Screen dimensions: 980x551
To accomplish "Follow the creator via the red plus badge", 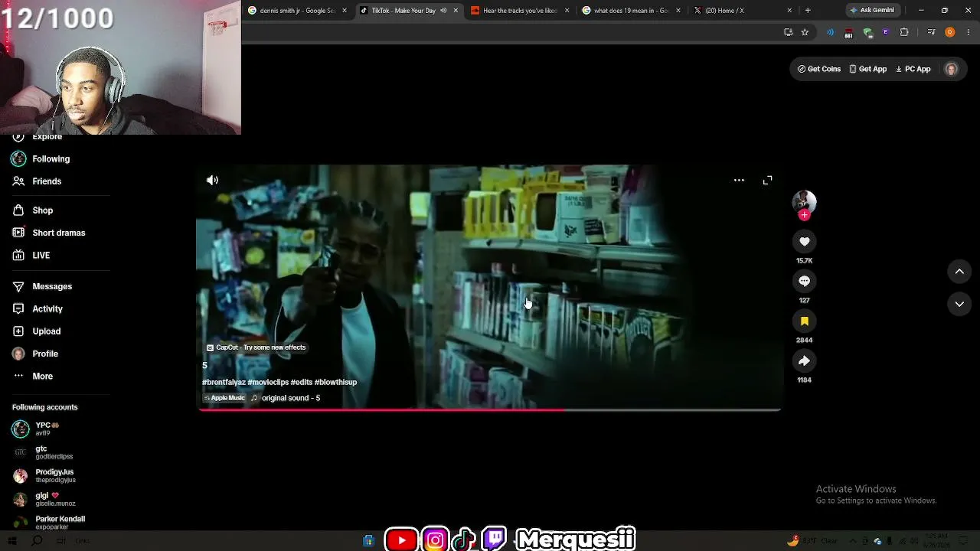I will point(804,215).
